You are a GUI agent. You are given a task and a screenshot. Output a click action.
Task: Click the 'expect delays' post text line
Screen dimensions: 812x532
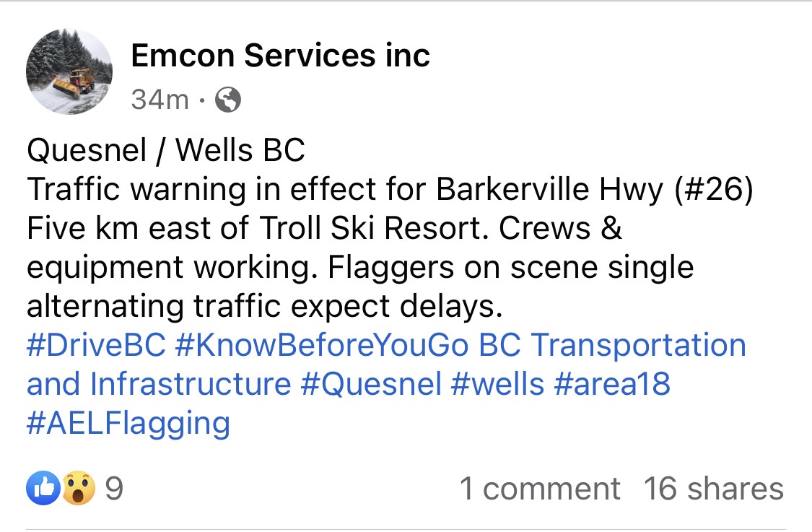(265, 306)
